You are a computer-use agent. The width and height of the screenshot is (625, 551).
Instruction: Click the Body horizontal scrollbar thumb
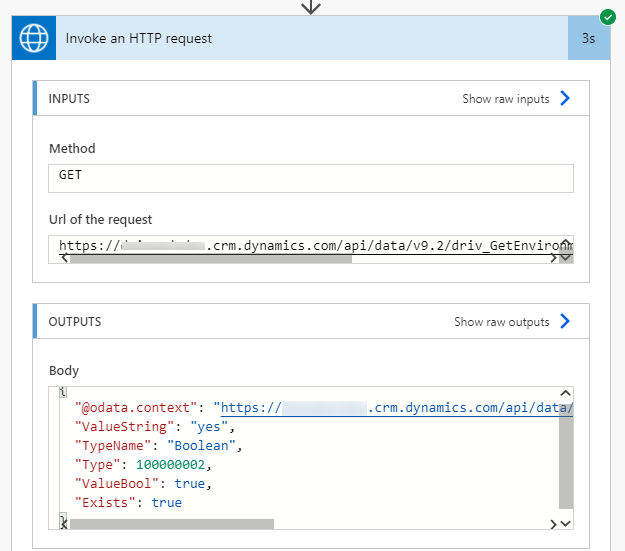[x=172, y=524]
